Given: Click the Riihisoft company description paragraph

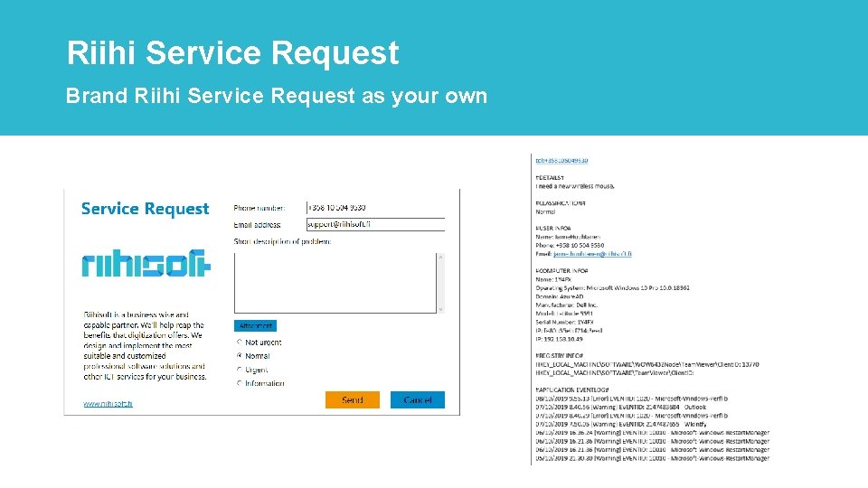Looking at the screenshot, I should [x=145, y=345].
